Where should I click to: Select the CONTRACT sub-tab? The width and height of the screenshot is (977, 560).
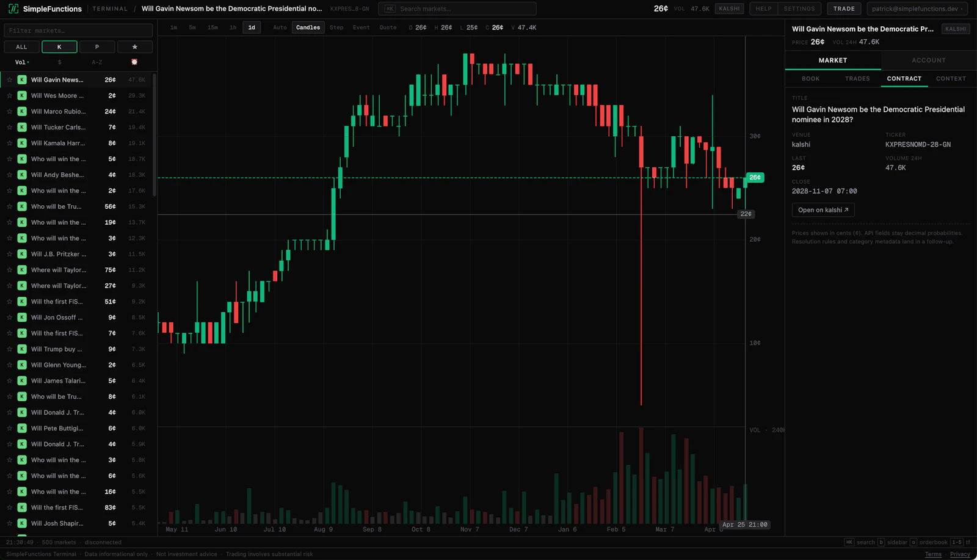point(904,79)
